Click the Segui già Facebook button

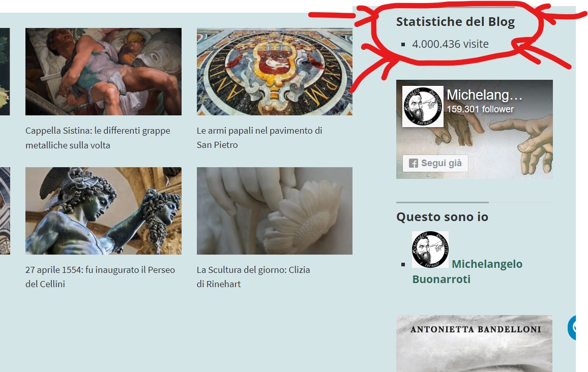point(435,163)
